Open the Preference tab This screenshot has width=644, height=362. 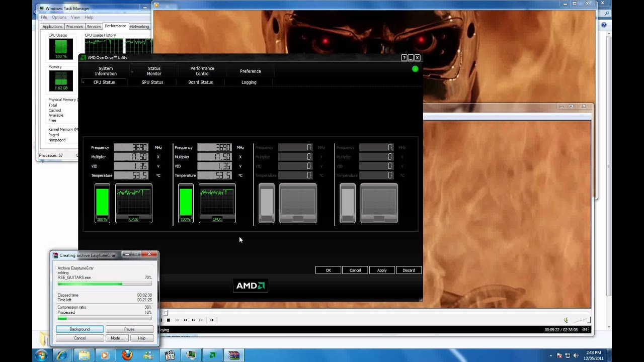[251, 71]
